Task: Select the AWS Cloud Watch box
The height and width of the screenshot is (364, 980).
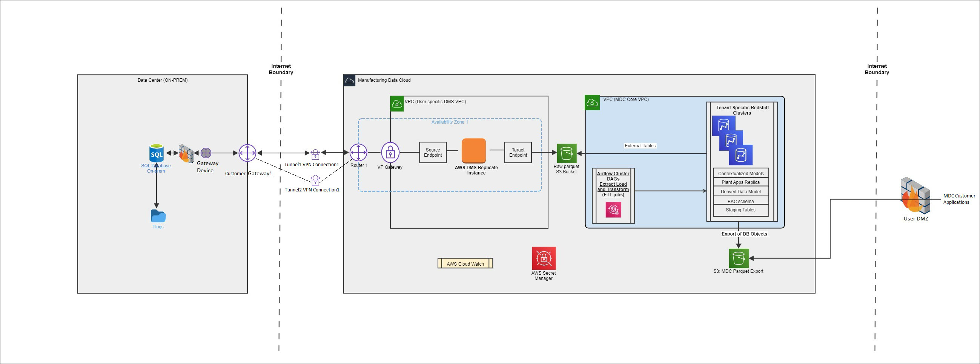Action: coord(465,263)
